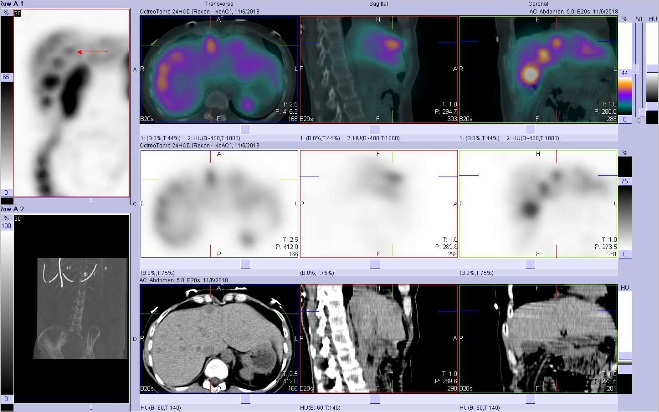Screen dimensions: 659x412
Task: Click the fusion color palette bar
Action: pyautogui.click(x=625, y=96)
